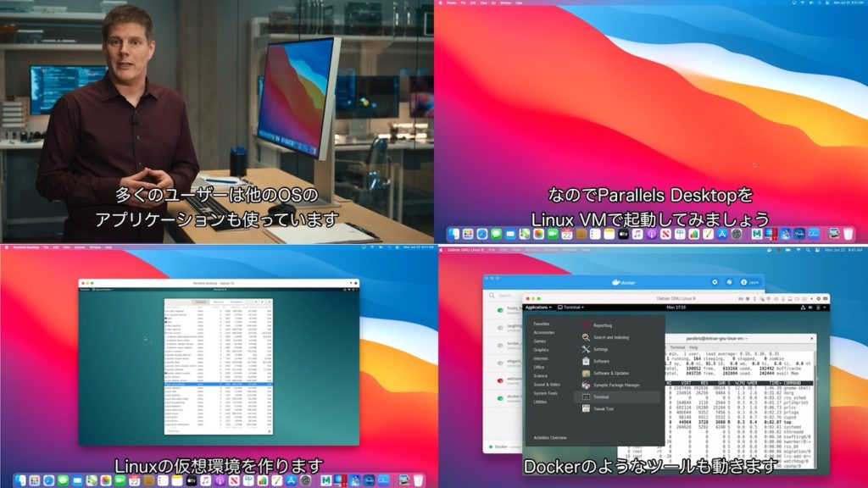Open Mail in the top-right frame's Dock
Image resolution: width=868 pixels, height=488 pixels.
coord(509,234)
